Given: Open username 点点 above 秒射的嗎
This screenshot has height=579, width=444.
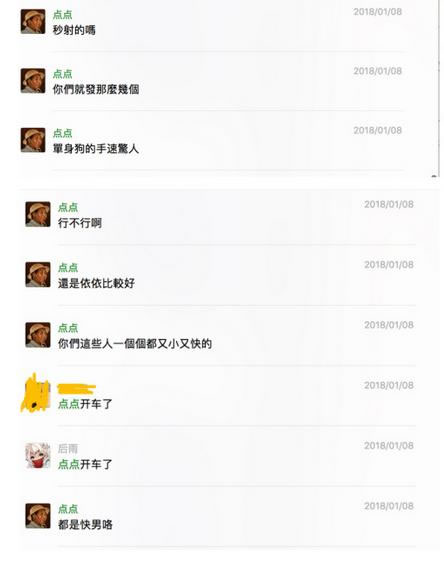Looking at the screenshot, I should (x=62, y=15).
